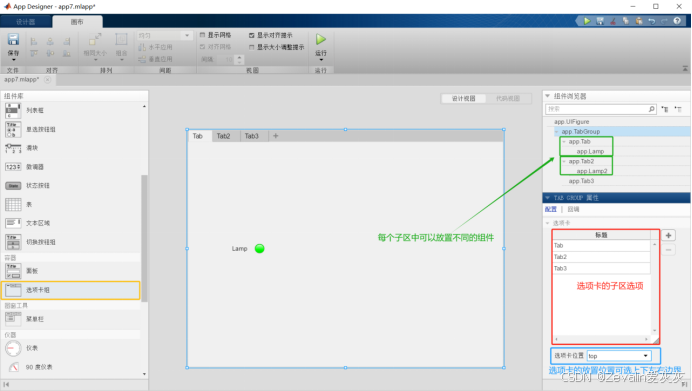
Task: Click the paste icon in quick access toolbar
Action: 639,21
